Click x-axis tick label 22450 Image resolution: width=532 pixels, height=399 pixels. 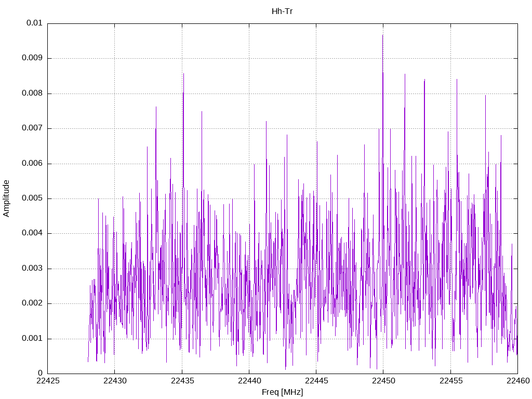(x=384, y=381)
